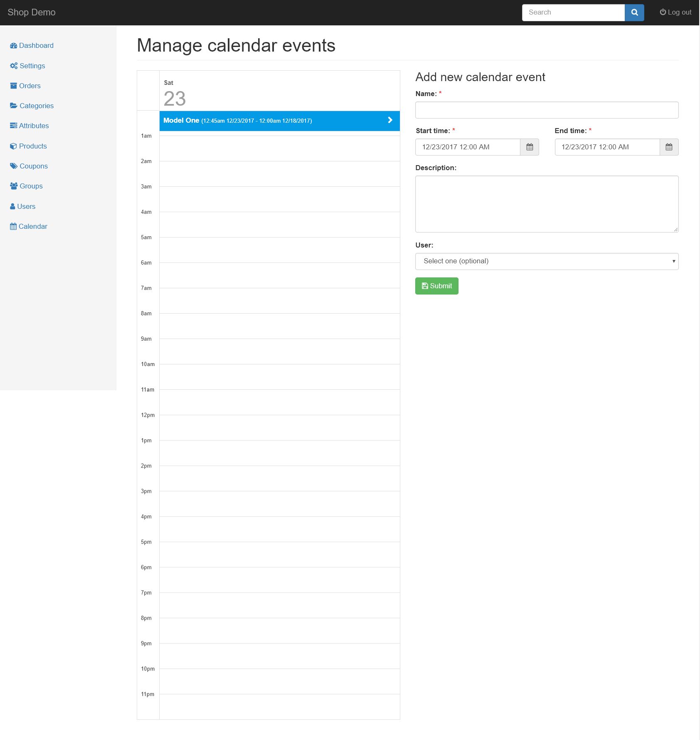This screenshot has width=700, height=740.
Task: Click the Groups people icon
Action: (14, 186)
